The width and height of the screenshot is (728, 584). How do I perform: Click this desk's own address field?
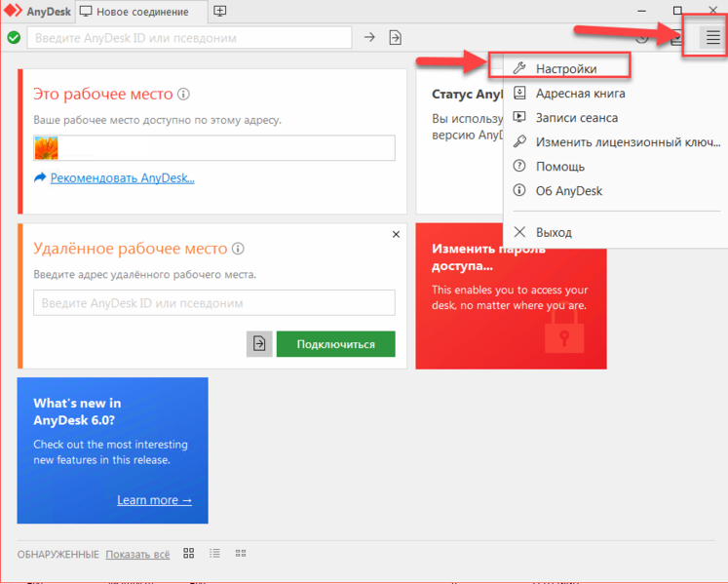214,148
